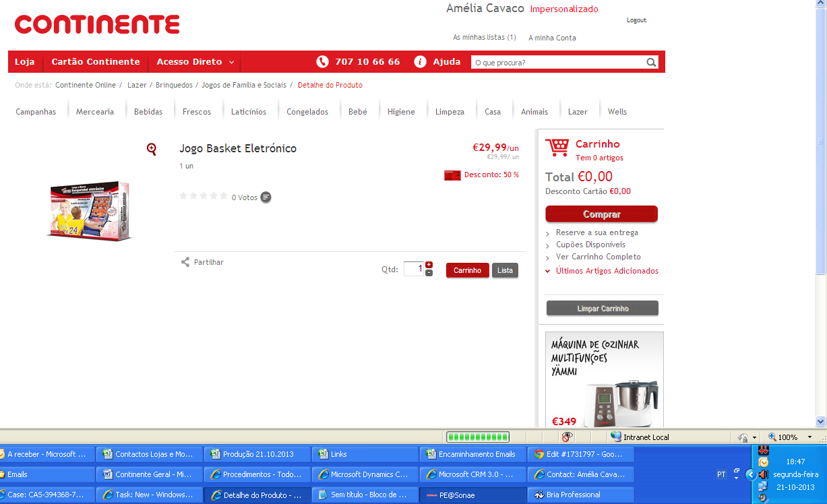Click the discount card icon
827x504 pixels.
point(452,175)
